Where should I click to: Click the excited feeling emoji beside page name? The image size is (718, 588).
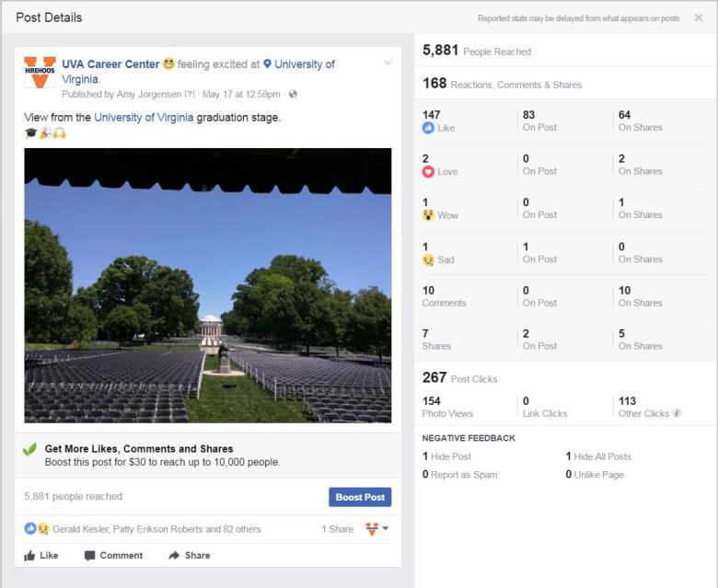pyautogui.click(x=169, y=63)
